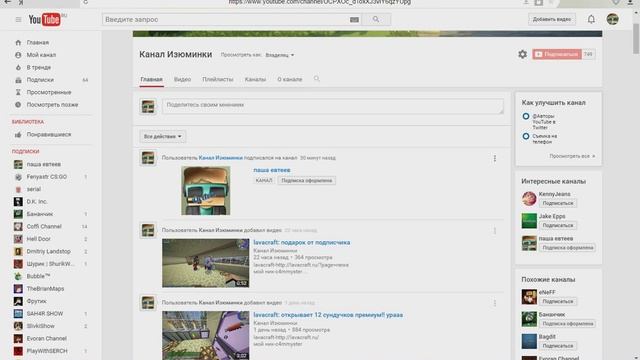Toggle 'Подписка оформлена' for паша евтеев in feed
This screenshot has width=640, height=360.
pyautogui.click(x=307, y=180)
